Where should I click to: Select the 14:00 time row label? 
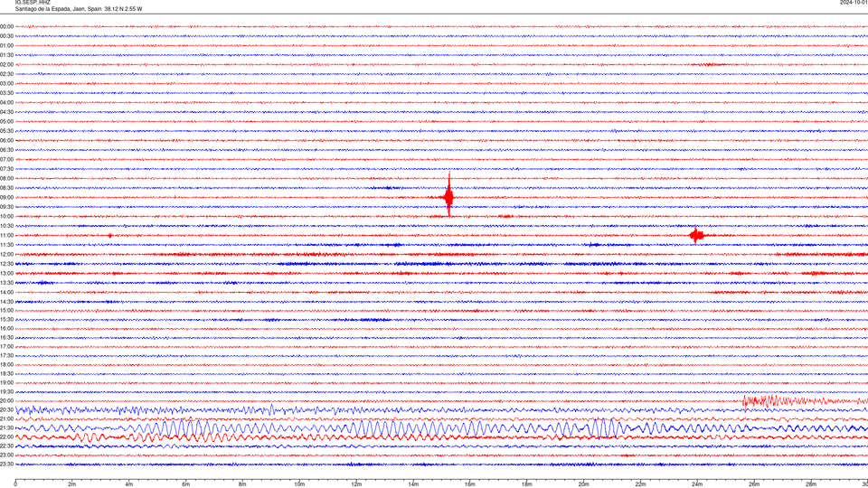[x=6, y=292]
